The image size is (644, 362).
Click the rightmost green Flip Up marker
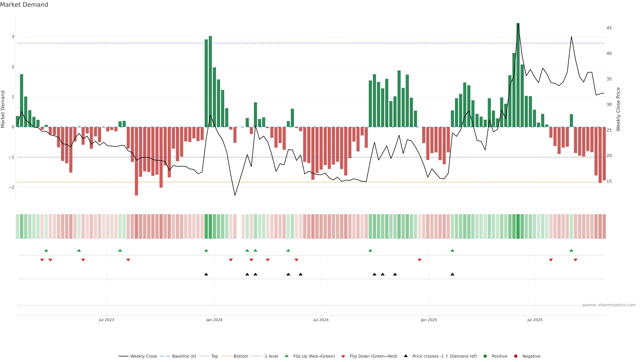pyautogui.click(x=571, y=250)
